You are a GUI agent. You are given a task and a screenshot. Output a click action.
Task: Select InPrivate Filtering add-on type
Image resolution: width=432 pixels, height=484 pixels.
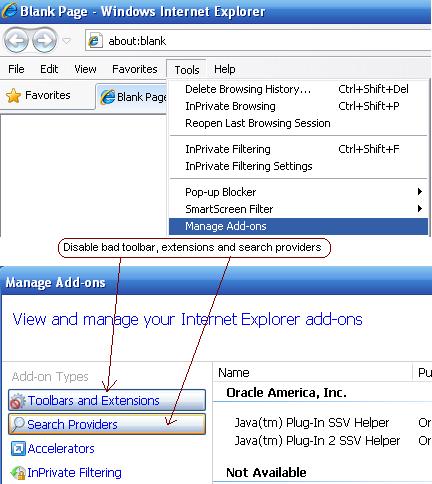coord(66,472)
